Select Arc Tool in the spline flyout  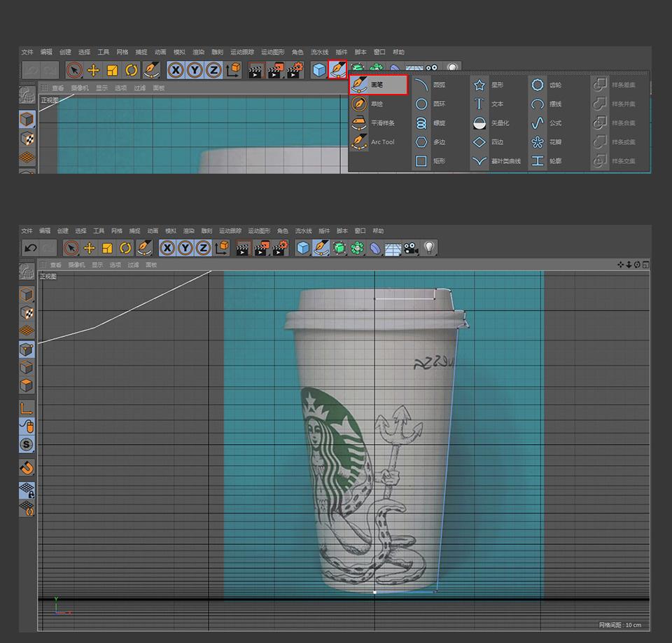[373, 142]
